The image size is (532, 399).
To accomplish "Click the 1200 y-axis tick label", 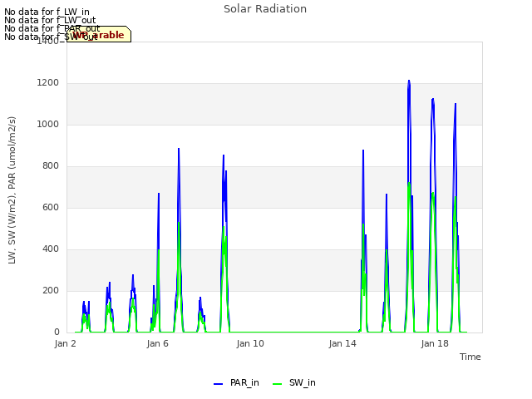I will point(48,83).
